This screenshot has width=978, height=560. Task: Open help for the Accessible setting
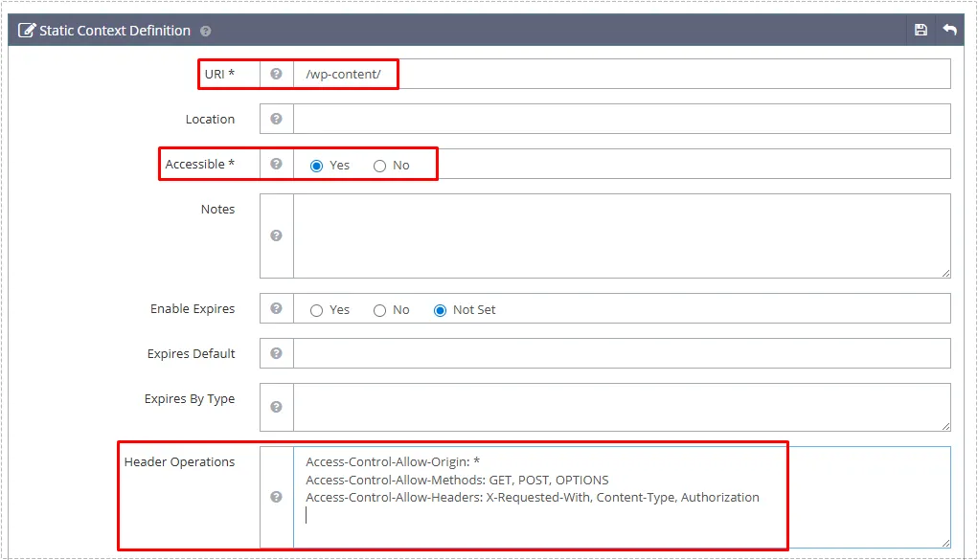[276, 164]
